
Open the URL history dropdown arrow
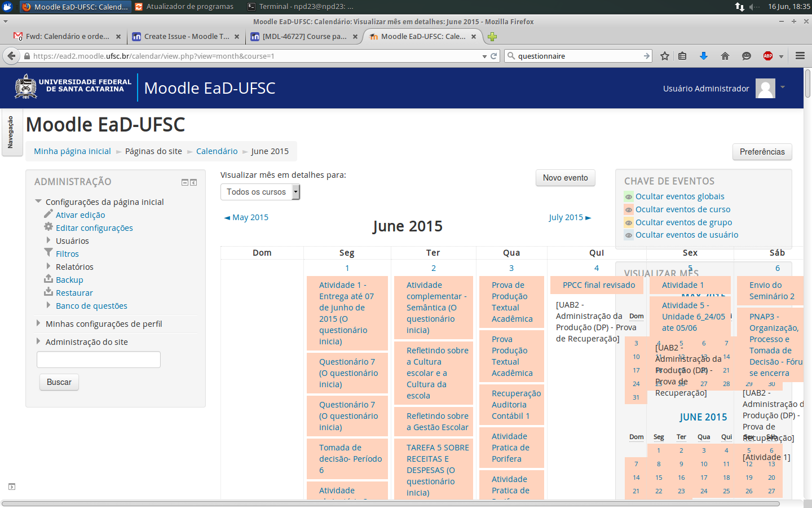pyautogui.click(x=484, y=56)
